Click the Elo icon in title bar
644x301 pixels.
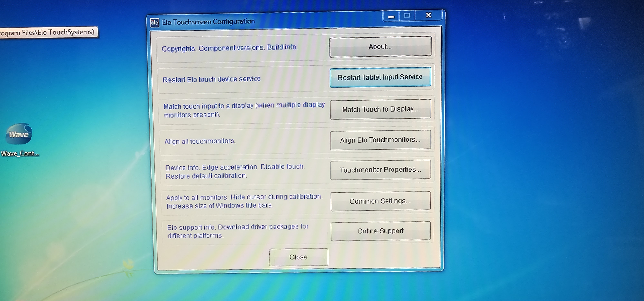pos(155,23)
